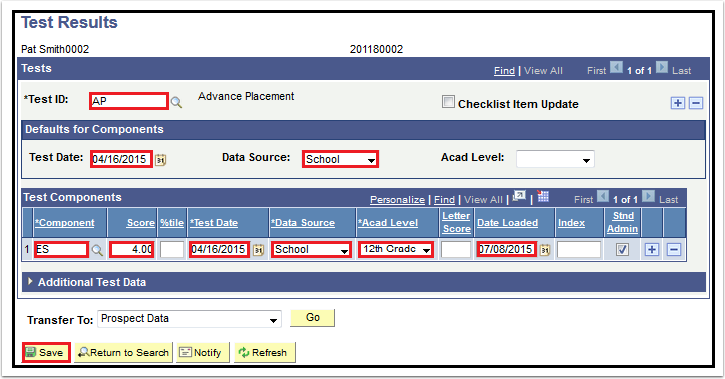The width and height of the screenshot is (725, 379).
Task: Sort by Index column header
Action: [x=571, y=223]
